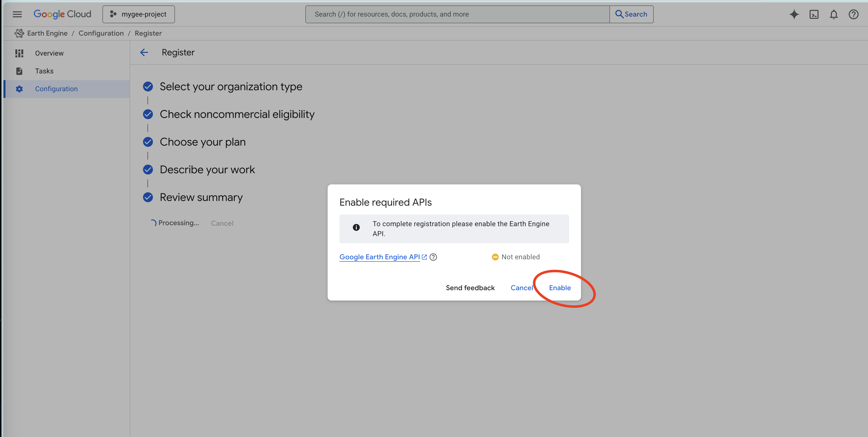Click the Not enabled status icon

[x=495, y=257]
